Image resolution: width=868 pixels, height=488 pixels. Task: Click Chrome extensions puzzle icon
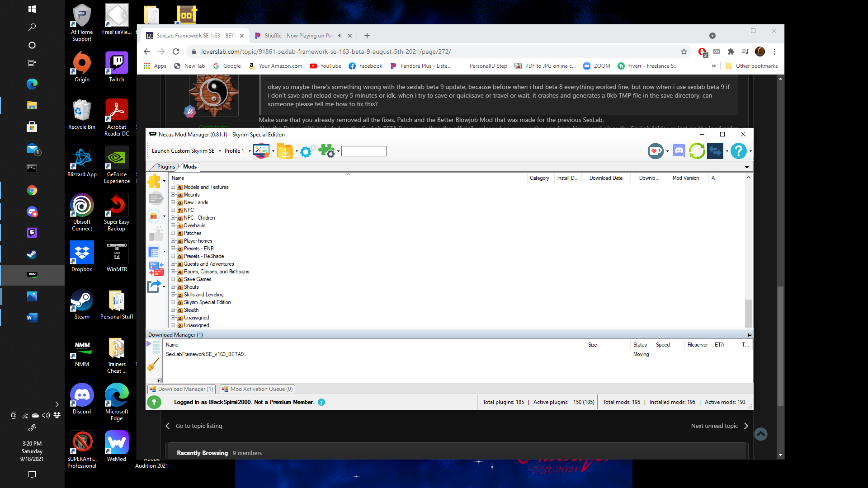731,52
